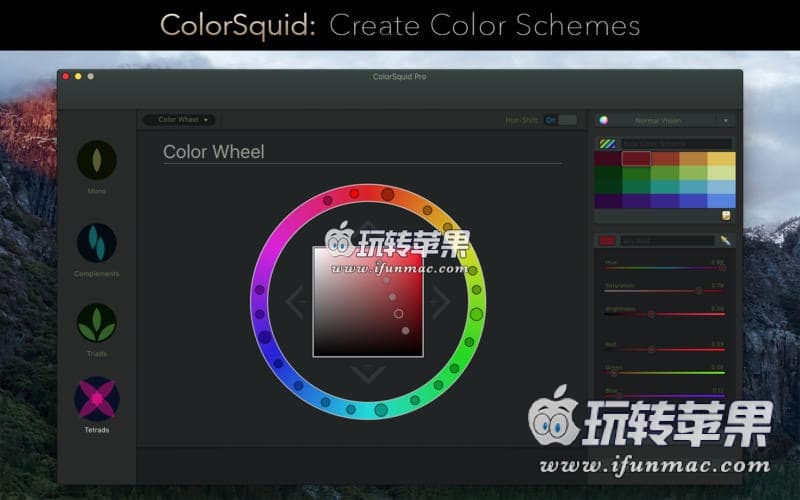This screenshot has height=500, width=800.
Task: Click the down arrow below the color square
Action: pyautogui.click(x=368, y=374)
